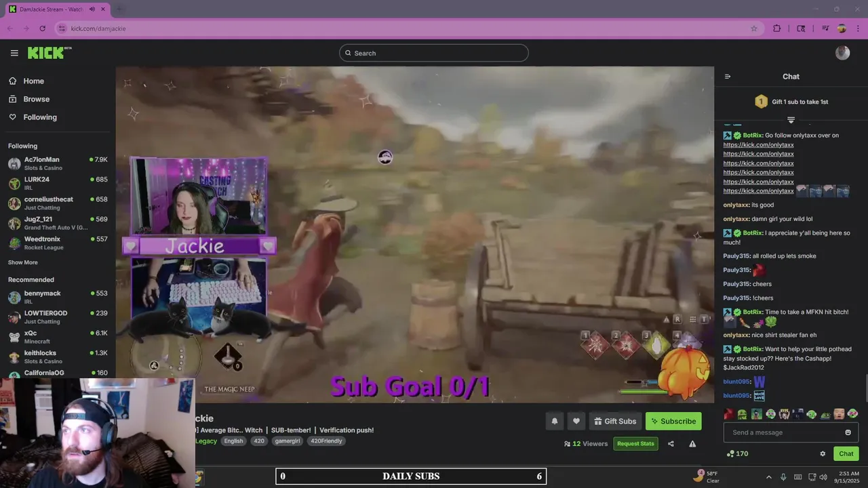
Task: Open the taskbar weather widget
Action: tap(707, 476)
